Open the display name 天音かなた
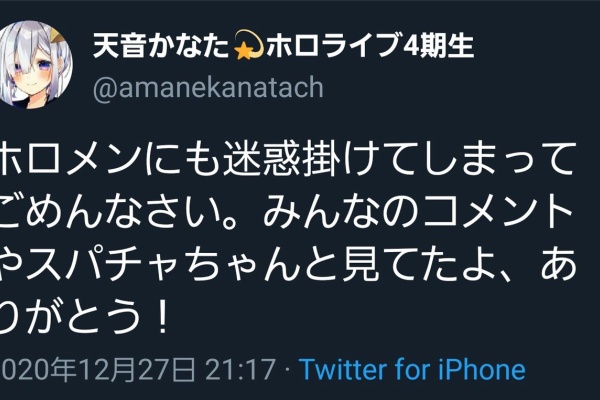Image resolution: width=600 pixels, height=400 pixels. pos(162,46)
